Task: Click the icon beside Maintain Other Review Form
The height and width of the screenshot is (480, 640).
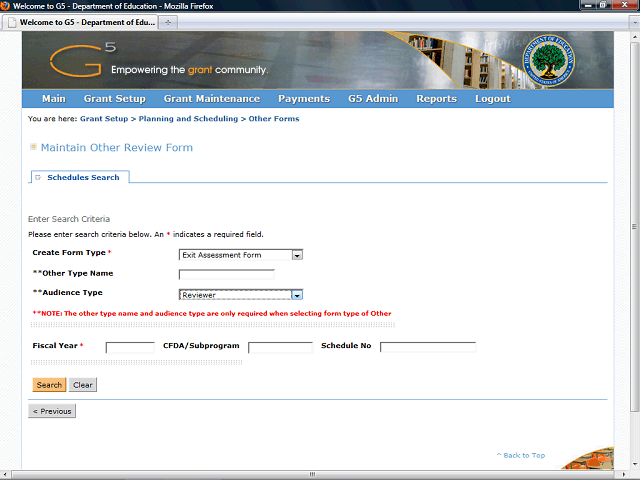Action: [33, 147]
